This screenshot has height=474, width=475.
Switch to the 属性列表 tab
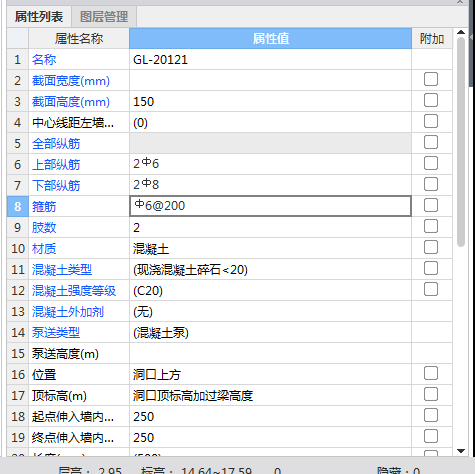tap(39, 17)
